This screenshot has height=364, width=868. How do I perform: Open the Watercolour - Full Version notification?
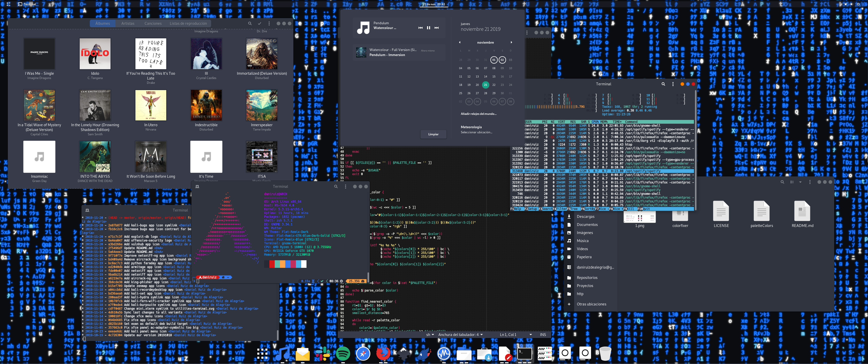399,52
